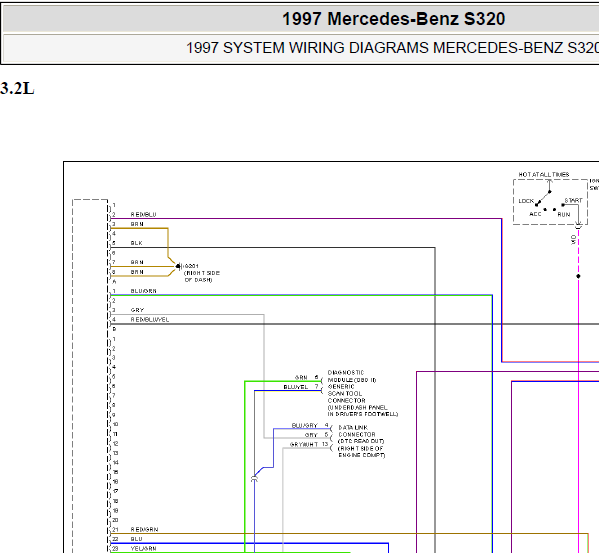Select the LOCK position label
Image resolution: width=599 pixels, height=553 pixels.
[x=526, y=201]
